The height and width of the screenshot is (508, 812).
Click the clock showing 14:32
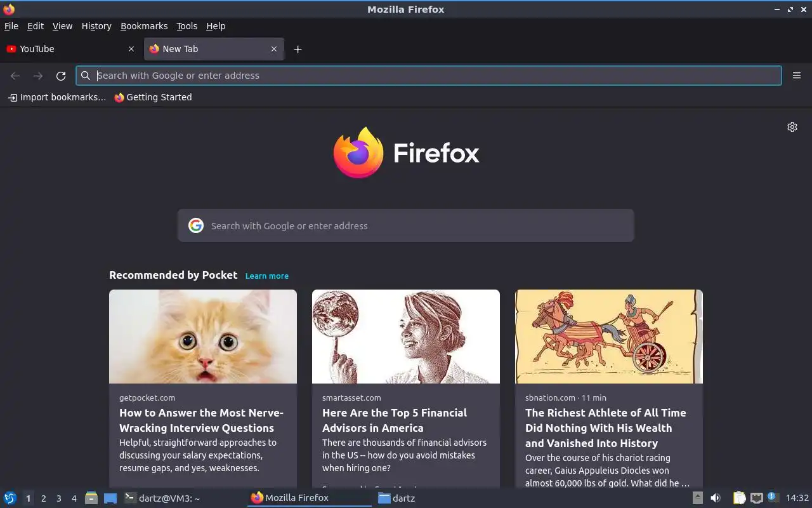coord(797,498)
